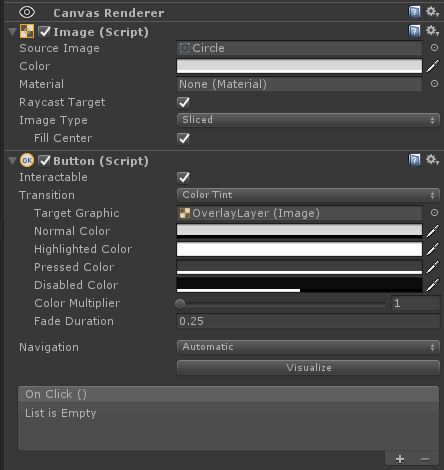The image size is (444, 470).
Task: Collapse the Button script component foldout
Action: [13, 161]
